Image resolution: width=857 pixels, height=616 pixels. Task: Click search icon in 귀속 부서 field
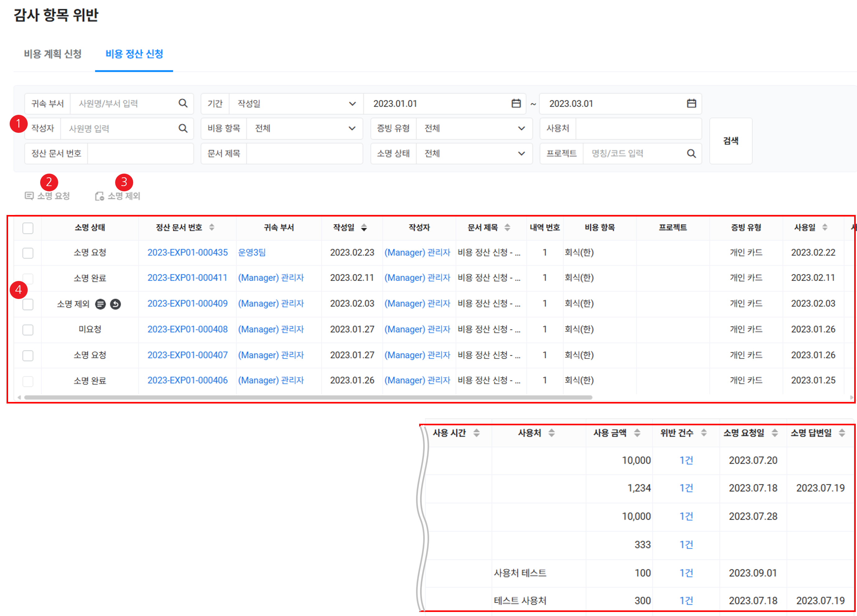[183, 103]
